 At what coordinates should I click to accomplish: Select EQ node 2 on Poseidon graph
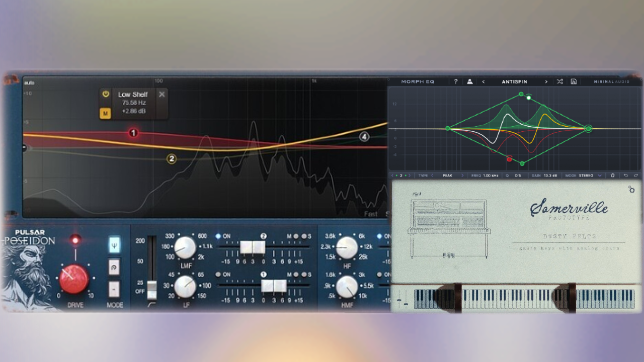[x=172, y=159]
